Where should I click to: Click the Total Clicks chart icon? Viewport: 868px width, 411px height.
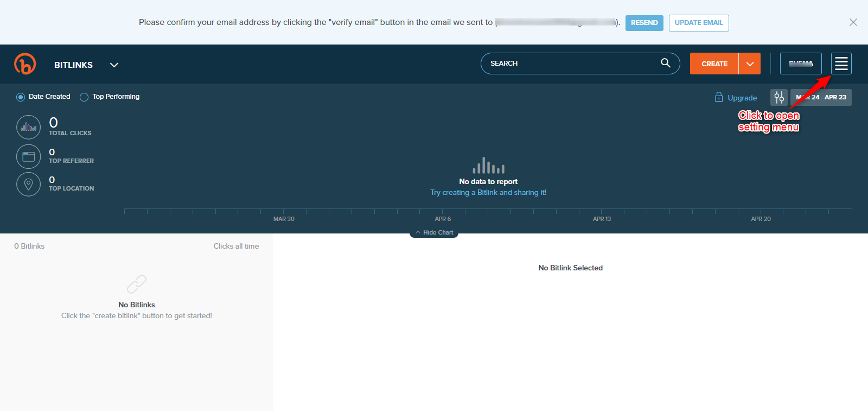click(x=29, y=128)
